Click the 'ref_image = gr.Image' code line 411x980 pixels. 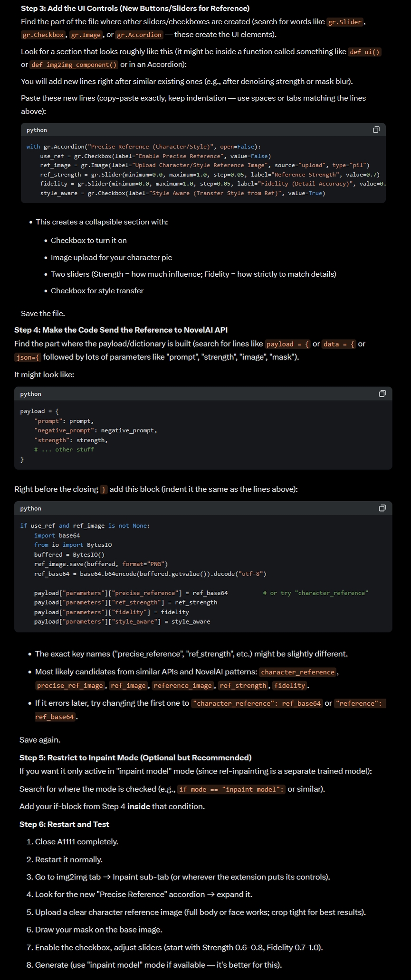coord(205,165)
